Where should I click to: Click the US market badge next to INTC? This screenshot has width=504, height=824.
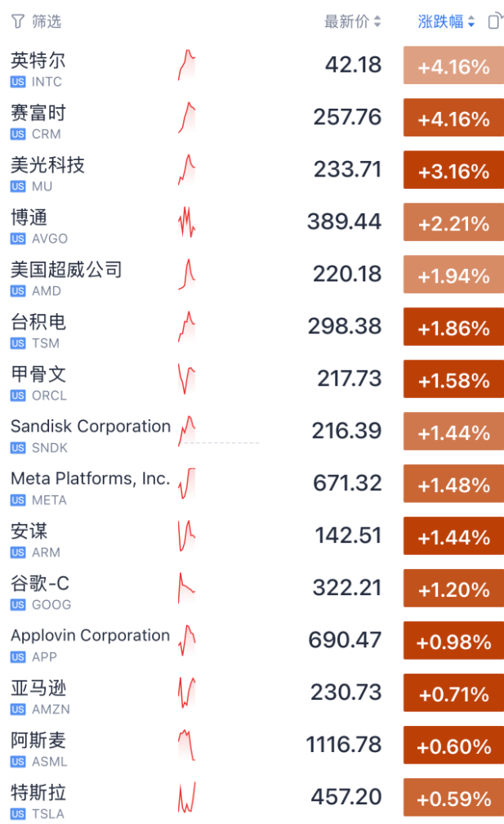click(x=18, y=82)
